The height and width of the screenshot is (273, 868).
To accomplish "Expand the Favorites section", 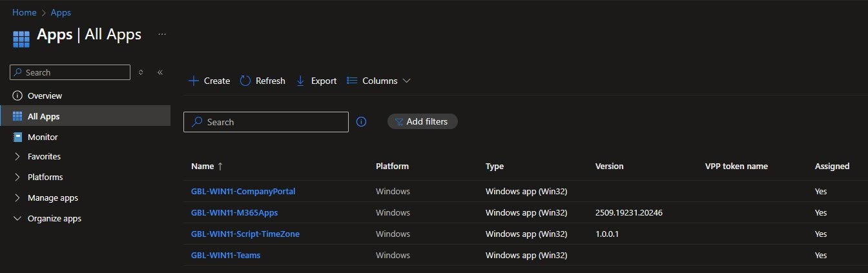I will point(17,156).
